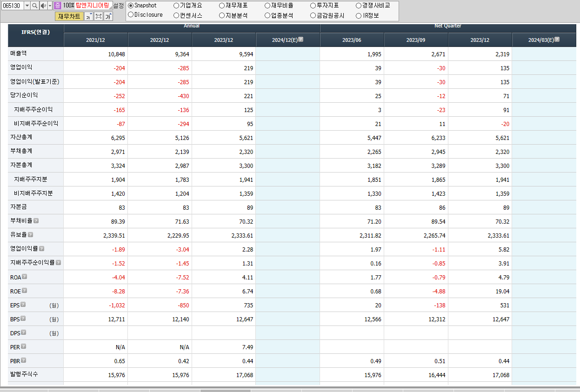Screen dimensions: 580x392
Task: Click the 2021/12 annual column header
Action: pyautogui.click(x=95, y=40)
